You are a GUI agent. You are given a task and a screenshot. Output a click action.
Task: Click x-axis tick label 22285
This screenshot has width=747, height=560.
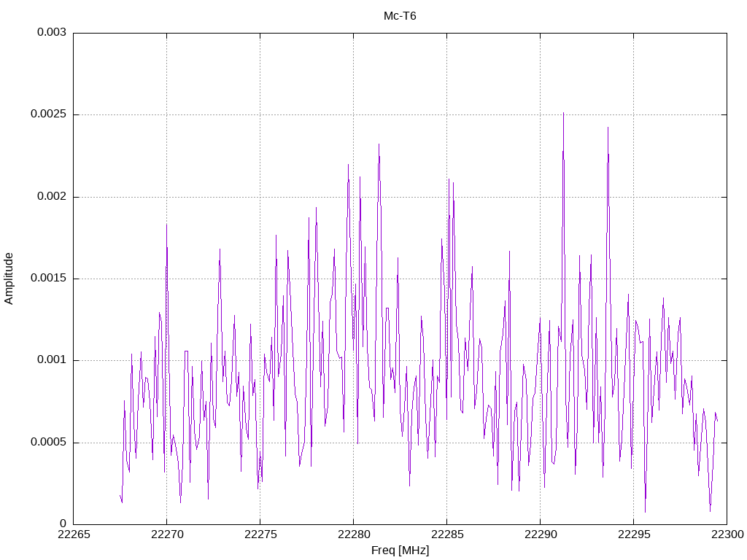[447, 534]
